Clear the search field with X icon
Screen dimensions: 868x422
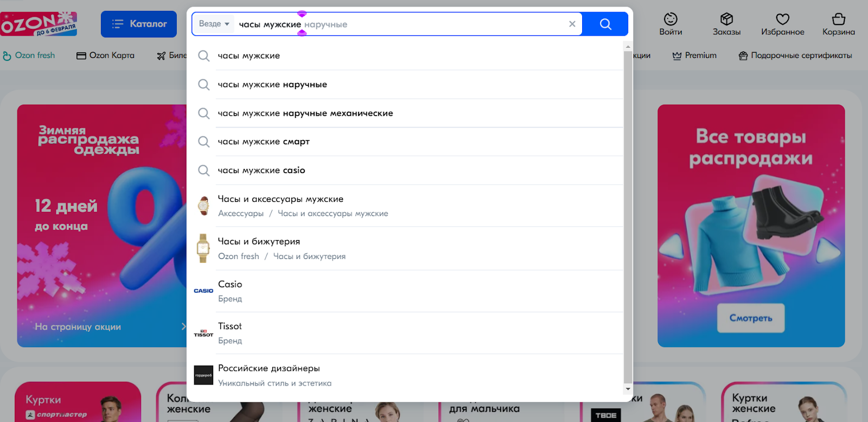tap(572, 24)
